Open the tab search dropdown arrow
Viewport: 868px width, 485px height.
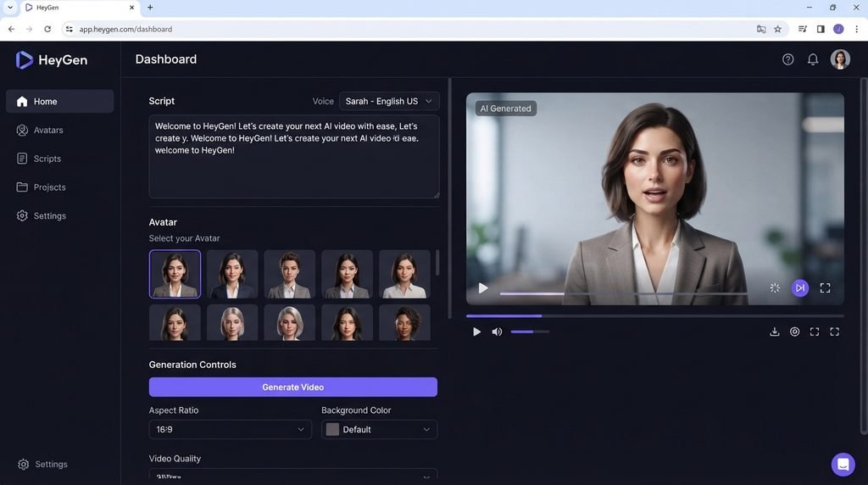tap(10, 7)
